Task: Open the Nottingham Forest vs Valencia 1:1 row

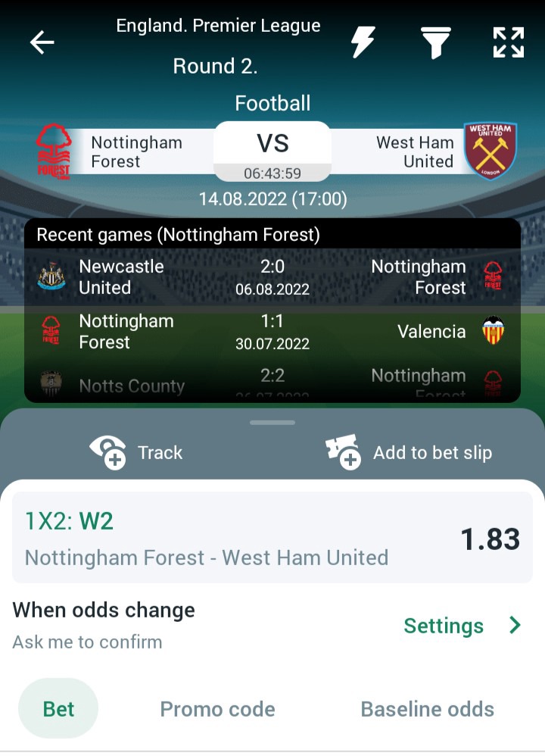Action: [x=272, y=332]
